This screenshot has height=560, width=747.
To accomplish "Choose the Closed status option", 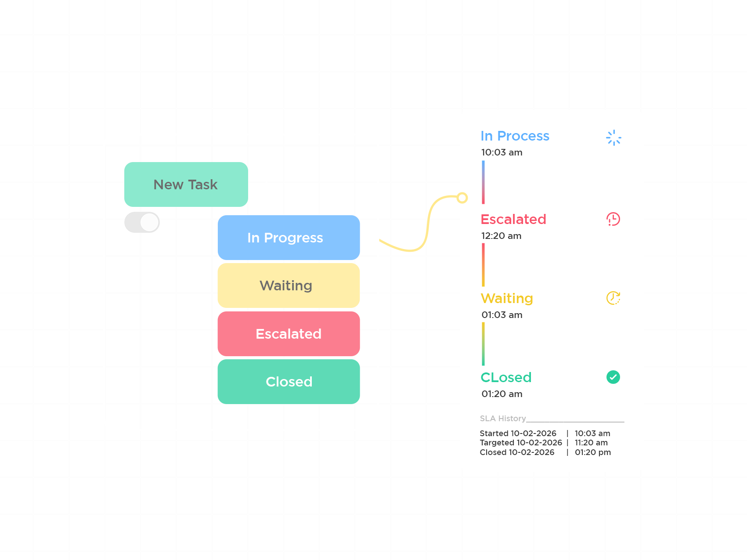I will [x=289, y=382].
